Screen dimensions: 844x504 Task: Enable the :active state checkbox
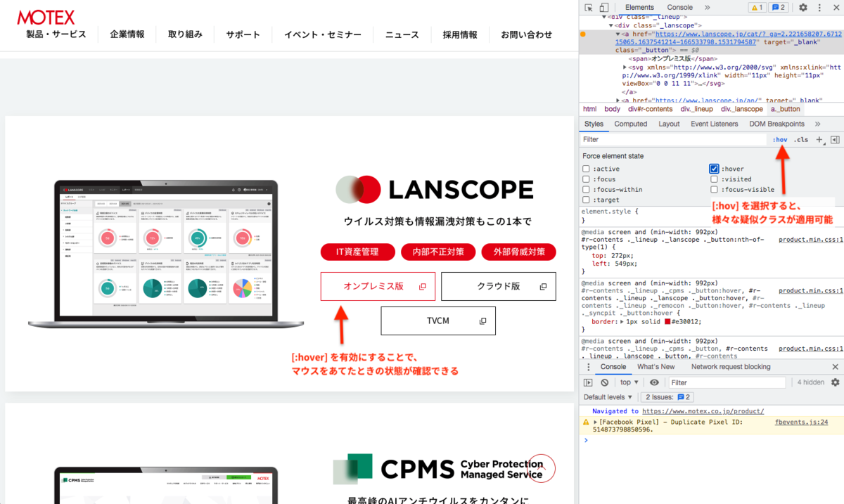click(587, 169)
